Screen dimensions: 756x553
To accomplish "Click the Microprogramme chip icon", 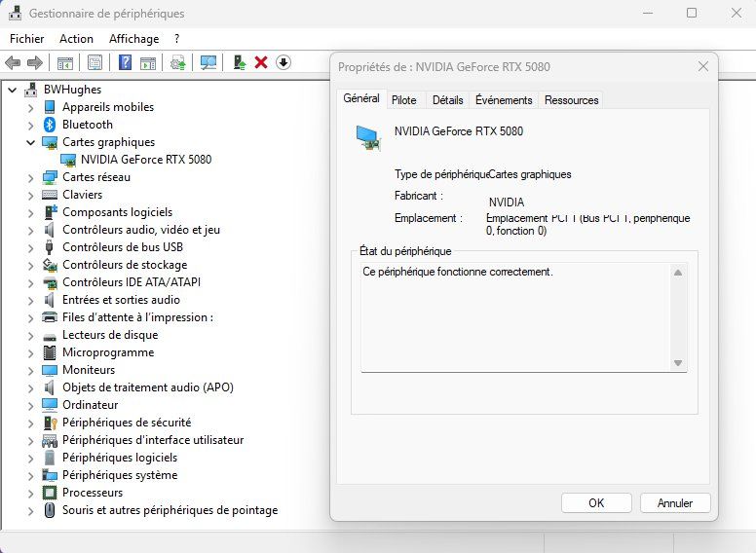I will 50,352.
